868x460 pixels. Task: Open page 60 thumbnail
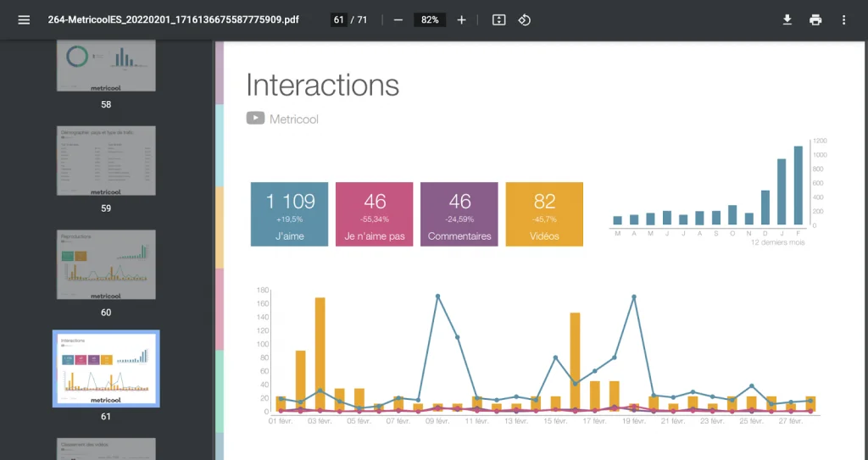pyautogui.click(x=106, y=264)
